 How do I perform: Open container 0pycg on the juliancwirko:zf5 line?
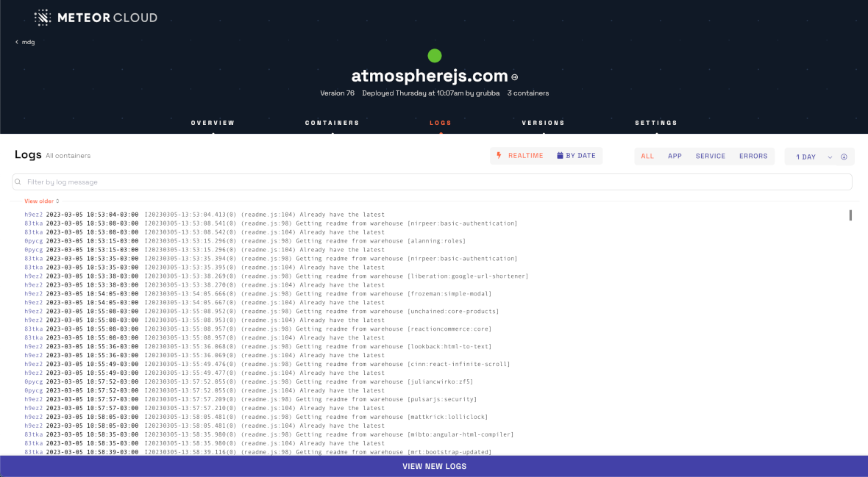pos(33,382)
